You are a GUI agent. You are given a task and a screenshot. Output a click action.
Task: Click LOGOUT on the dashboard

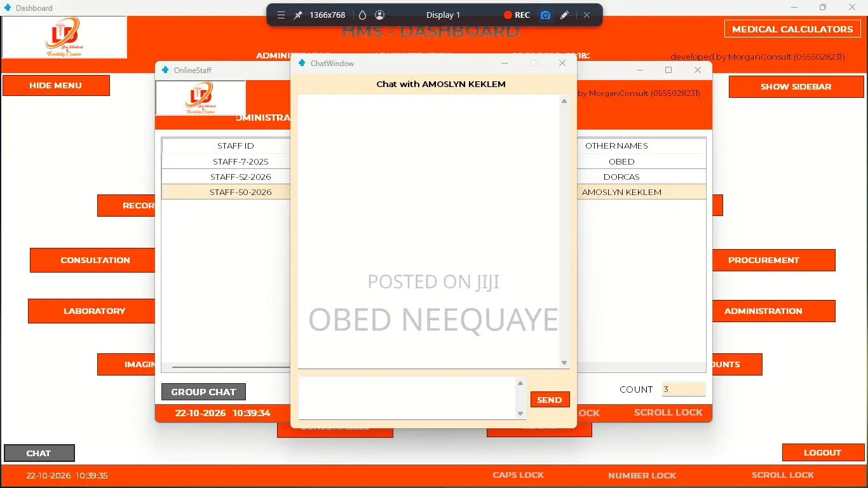[x=822, y=452]
